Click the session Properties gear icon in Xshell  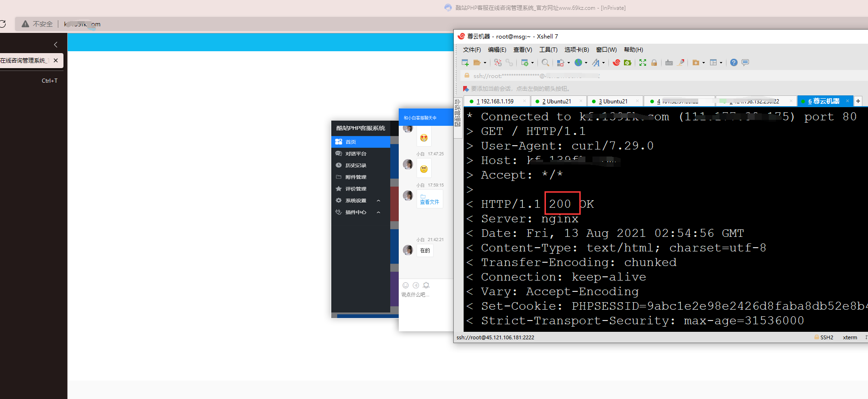525,63
